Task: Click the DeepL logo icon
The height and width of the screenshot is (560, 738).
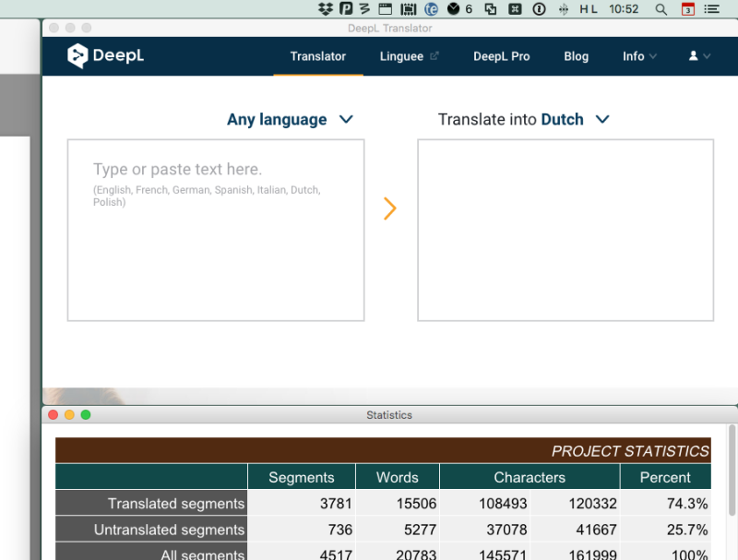Action: tap(77, 56)
